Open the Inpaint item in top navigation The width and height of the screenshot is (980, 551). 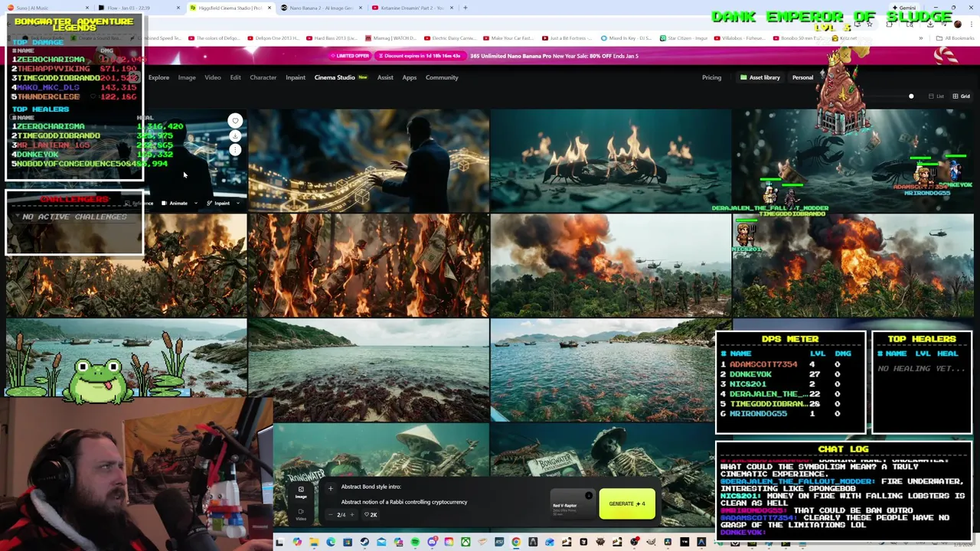click(x=296, y=77)
